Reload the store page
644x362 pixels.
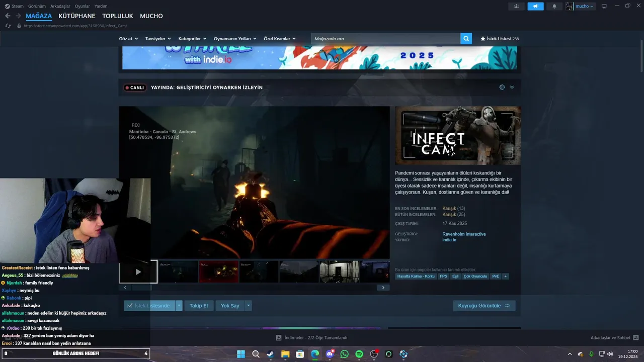click(x=8, y=26)
